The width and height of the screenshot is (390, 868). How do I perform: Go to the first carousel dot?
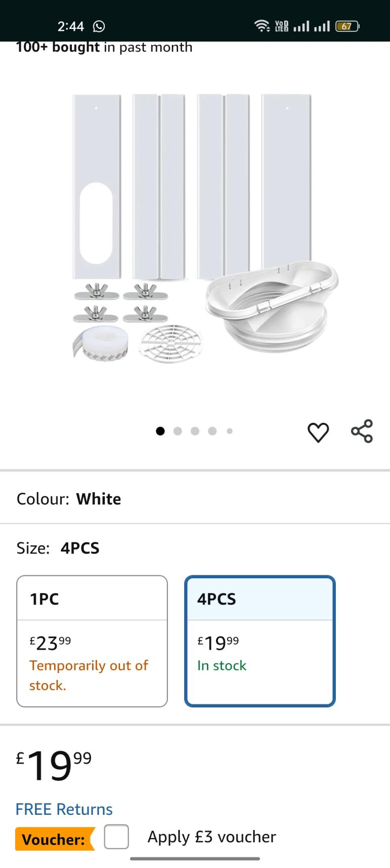[x=160, y=431]
